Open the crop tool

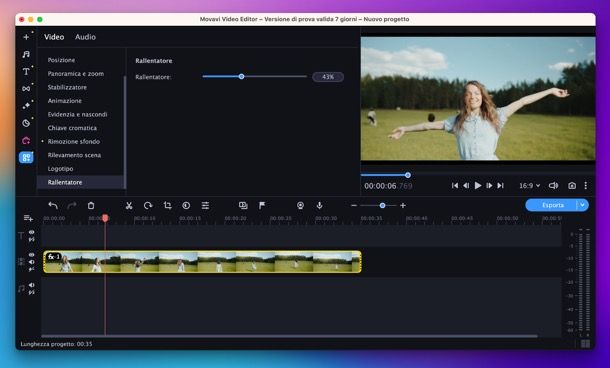(x=167, y=205)
